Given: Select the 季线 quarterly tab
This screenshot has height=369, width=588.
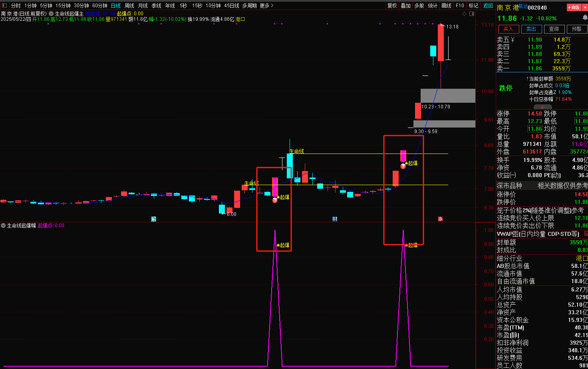Looking at the screenshot, I should [157, 6].
